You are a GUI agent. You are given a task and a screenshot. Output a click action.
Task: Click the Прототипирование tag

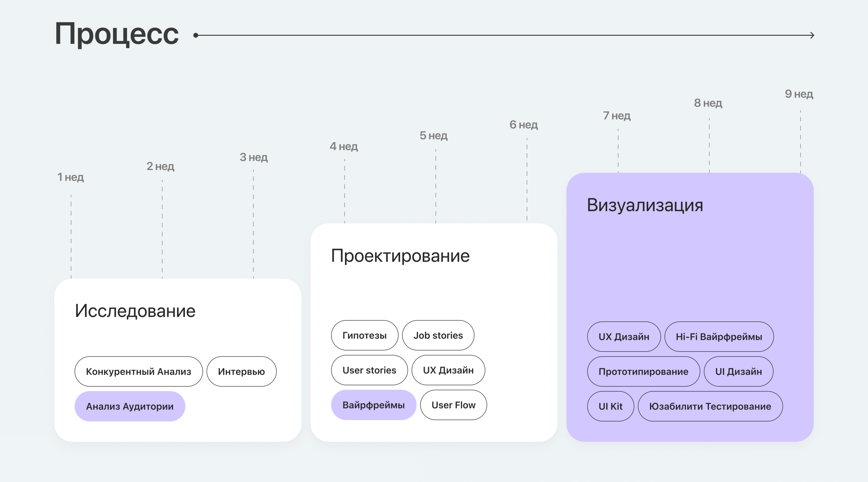coord(643,371)
